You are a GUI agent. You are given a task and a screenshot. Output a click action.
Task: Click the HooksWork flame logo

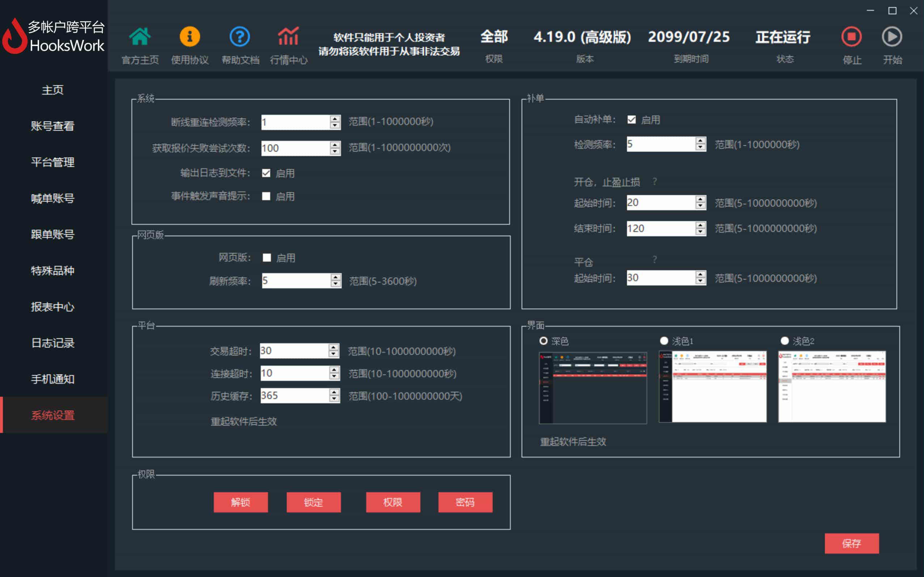(x=14, y=37)
